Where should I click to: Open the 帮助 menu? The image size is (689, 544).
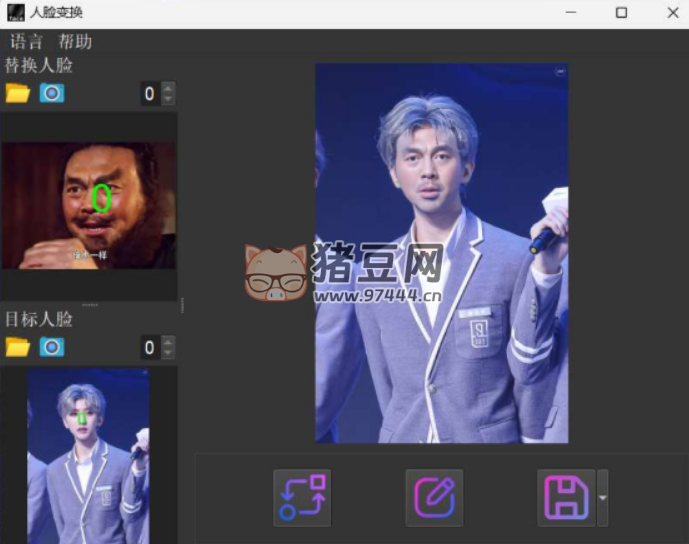(75, 41)
